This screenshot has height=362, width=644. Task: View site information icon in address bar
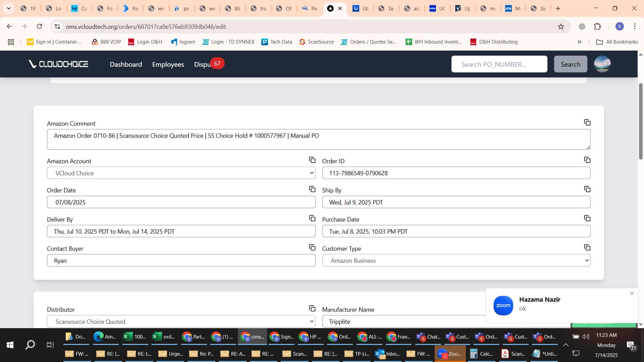point(57,26)
